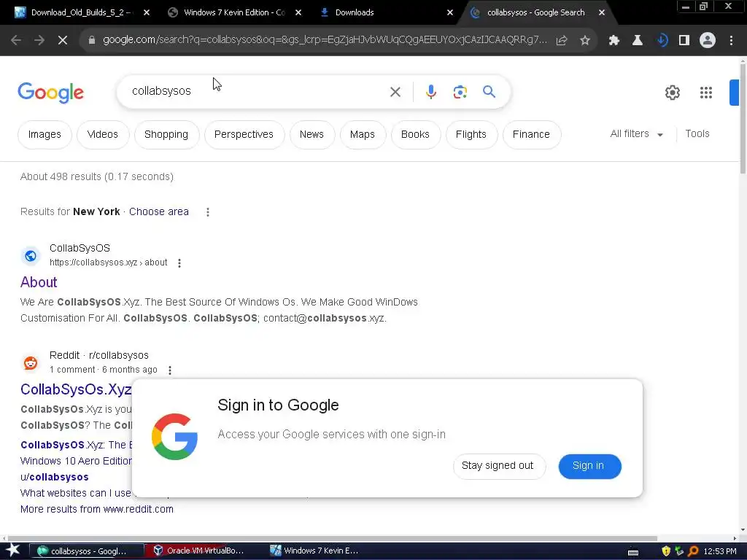Go to the Google homepage via the logo
747x560 pixels.
pyautogui.click(x=50, y=93)
